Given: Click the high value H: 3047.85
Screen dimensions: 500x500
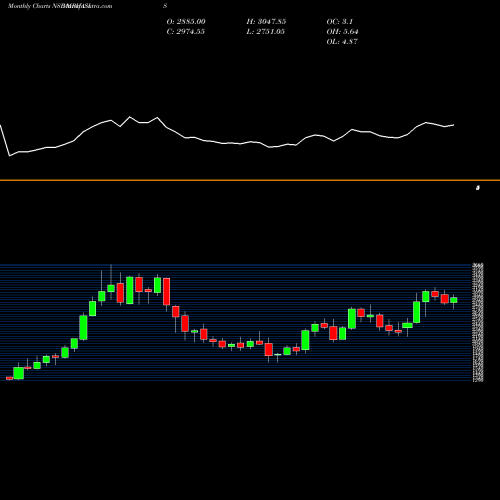Looking at the screenshot, I should (x=266, y=22).
